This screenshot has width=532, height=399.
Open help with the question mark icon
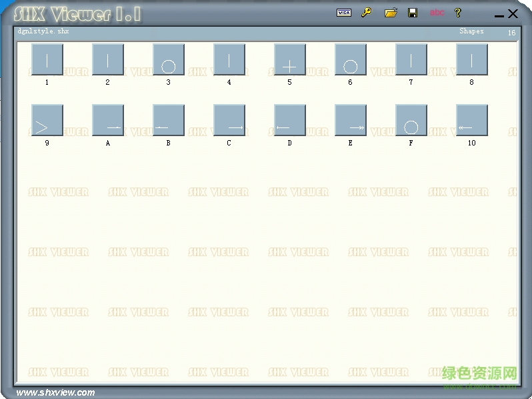click(x=458, y=13)
